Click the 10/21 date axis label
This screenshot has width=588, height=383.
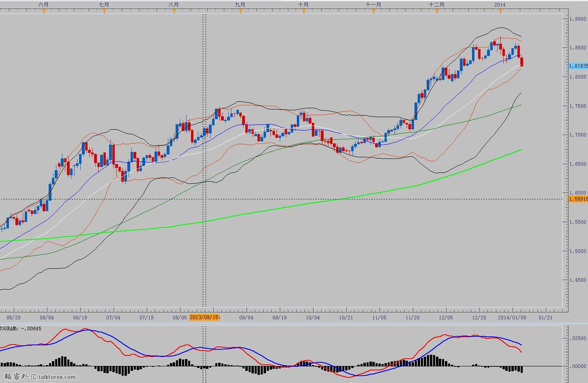tap(346, 318)
